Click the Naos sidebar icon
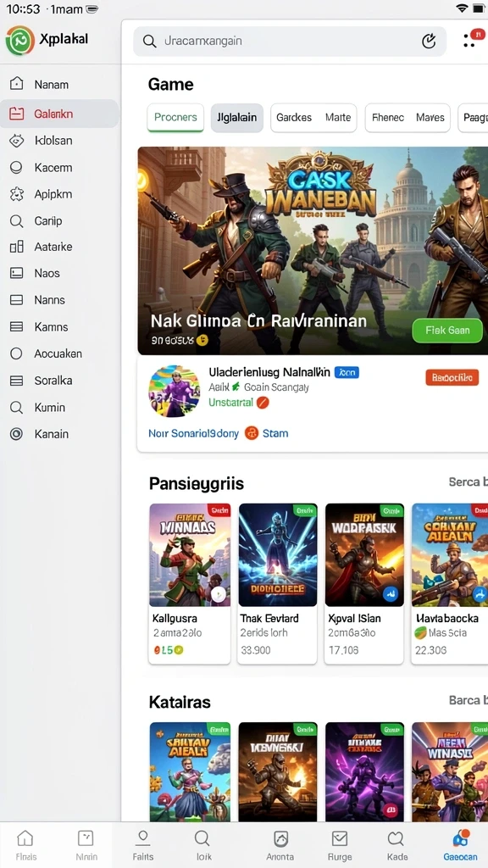Screen dimensions: 488x868 (17, 273)
